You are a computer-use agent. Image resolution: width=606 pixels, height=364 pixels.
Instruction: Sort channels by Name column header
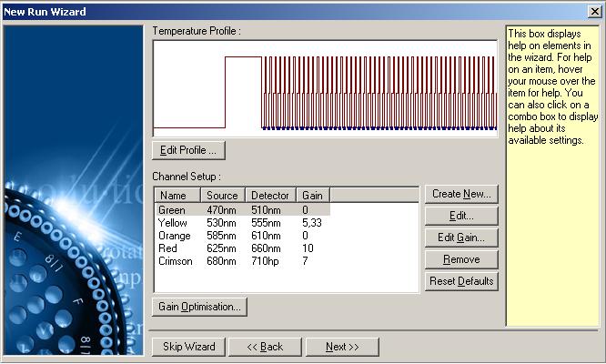[177, 195]
